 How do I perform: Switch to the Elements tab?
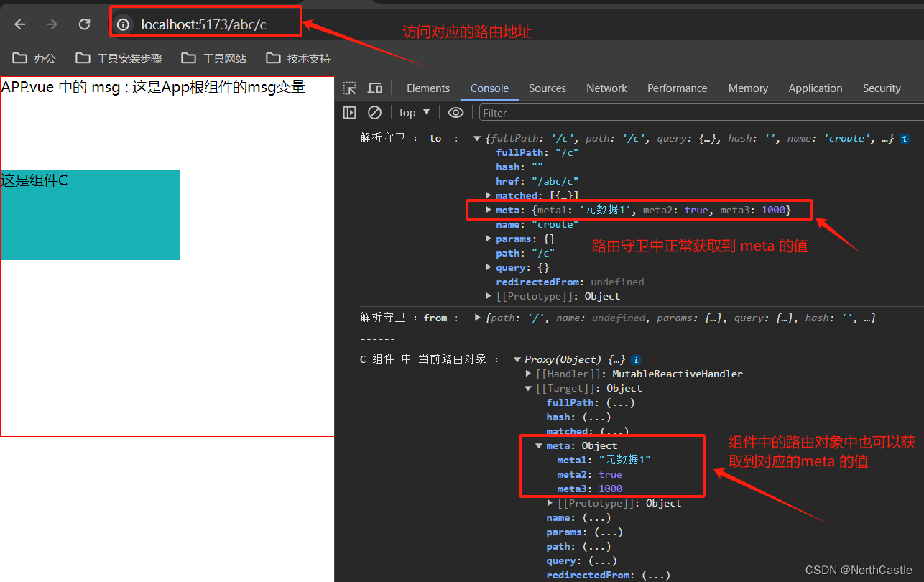pos(428,88)
